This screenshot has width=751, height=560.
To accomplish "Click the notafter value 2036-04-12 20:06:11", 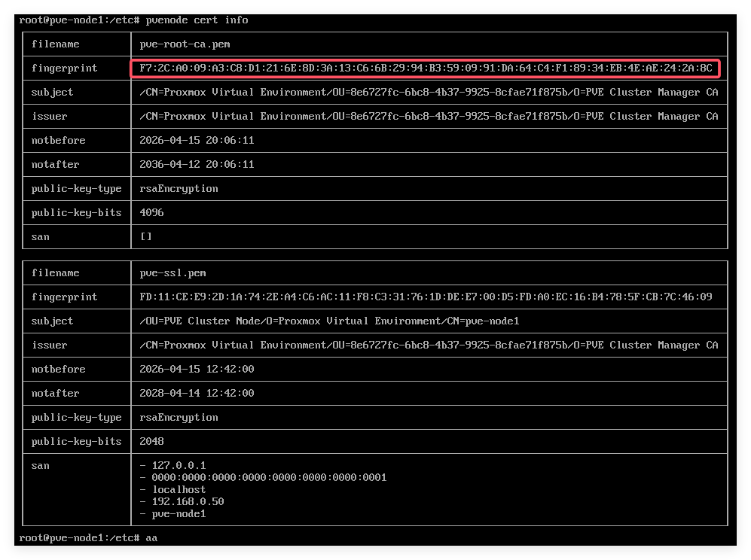I will 197,164.
